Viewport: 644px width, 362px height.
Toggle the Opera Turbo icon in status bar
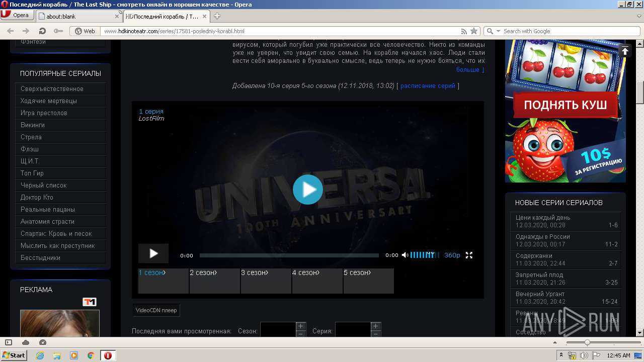tap(43, 342)
